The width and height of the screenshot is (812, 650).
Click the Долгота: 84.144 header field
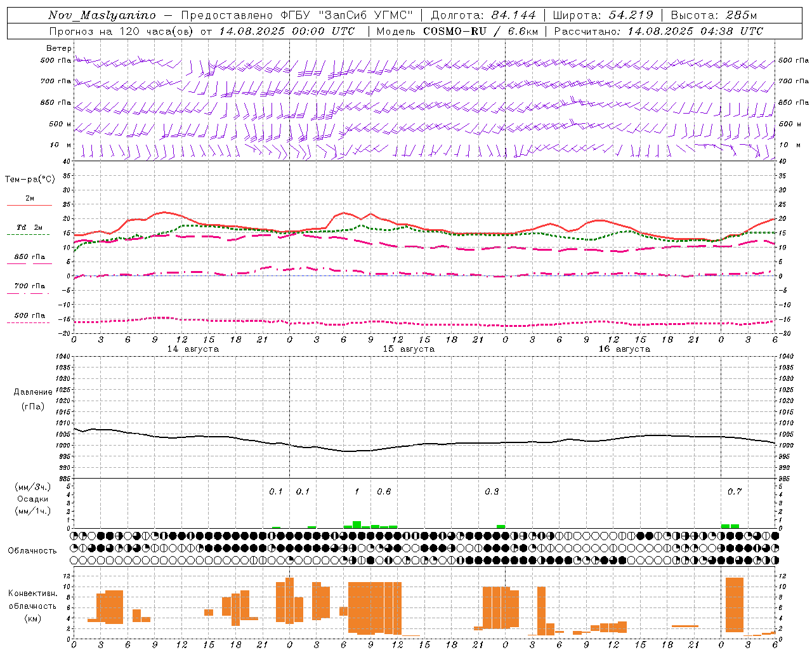click(x=483, y=15)
